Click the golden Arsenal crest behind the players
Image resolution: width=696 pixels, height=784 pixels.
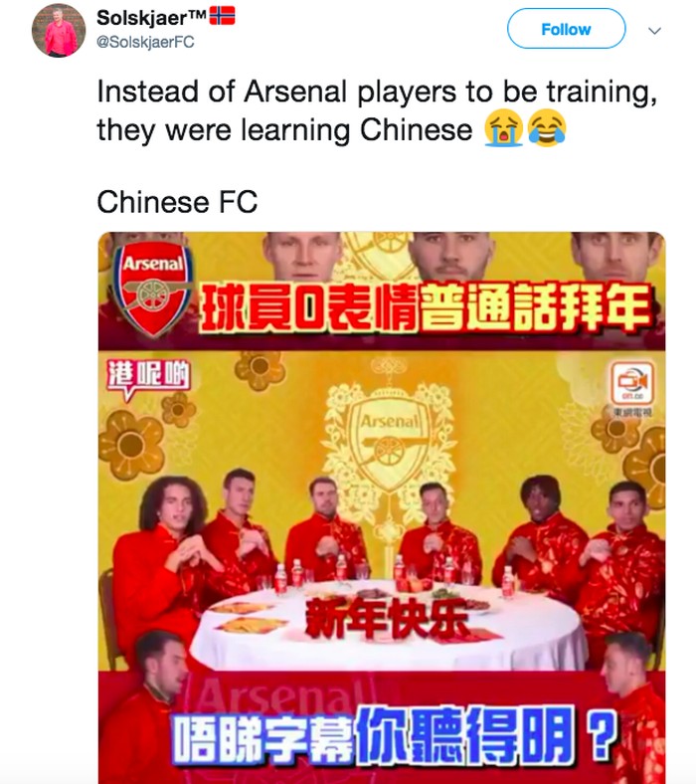click(x=389, y=444)
